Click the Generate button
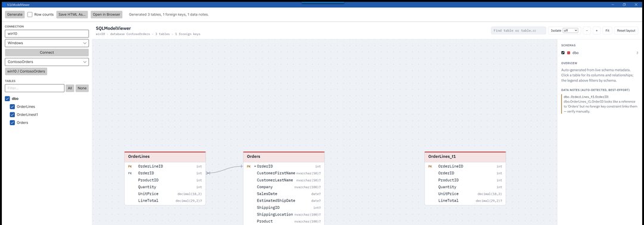Viewport: 644px width, 225px height. coord(15,14)
